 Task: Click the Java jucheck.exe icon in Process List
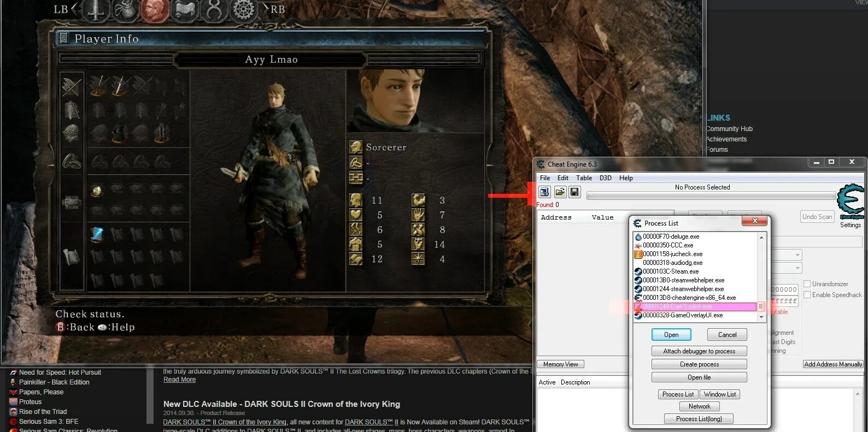tap(638, 254)
